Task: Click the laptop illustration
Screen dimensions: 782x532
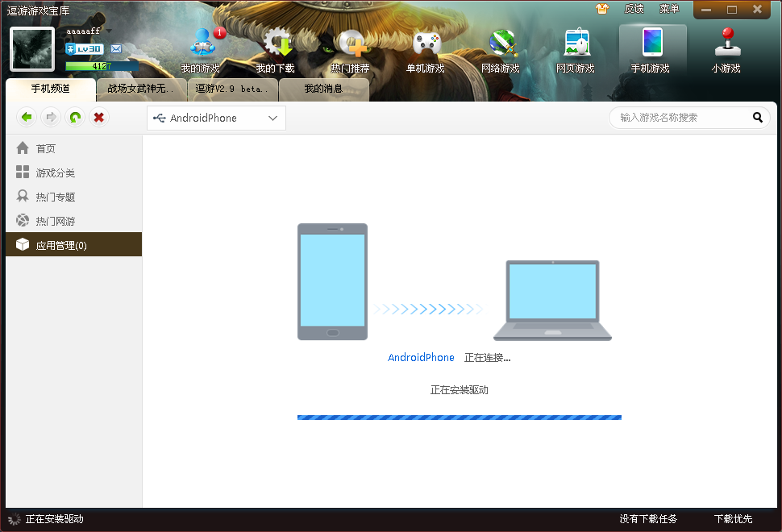Action: click(x=552, y=300)
